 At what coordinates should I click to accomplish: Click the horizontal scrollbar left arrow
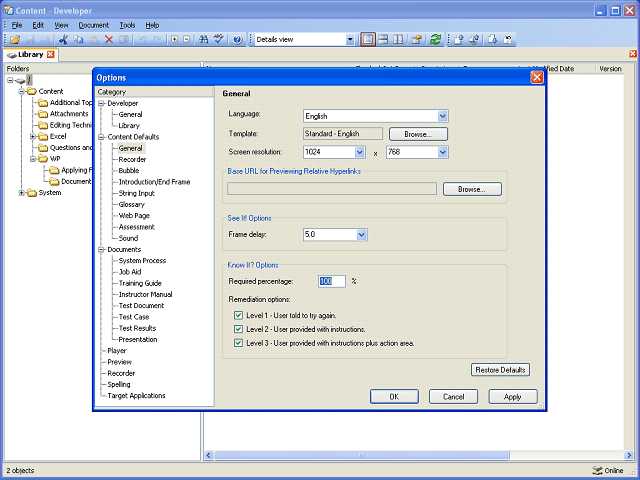click(209, 455)
